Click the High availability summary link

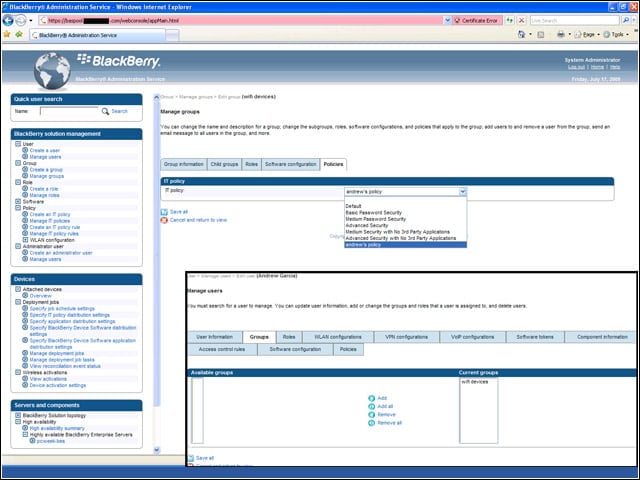click(57, 428)
